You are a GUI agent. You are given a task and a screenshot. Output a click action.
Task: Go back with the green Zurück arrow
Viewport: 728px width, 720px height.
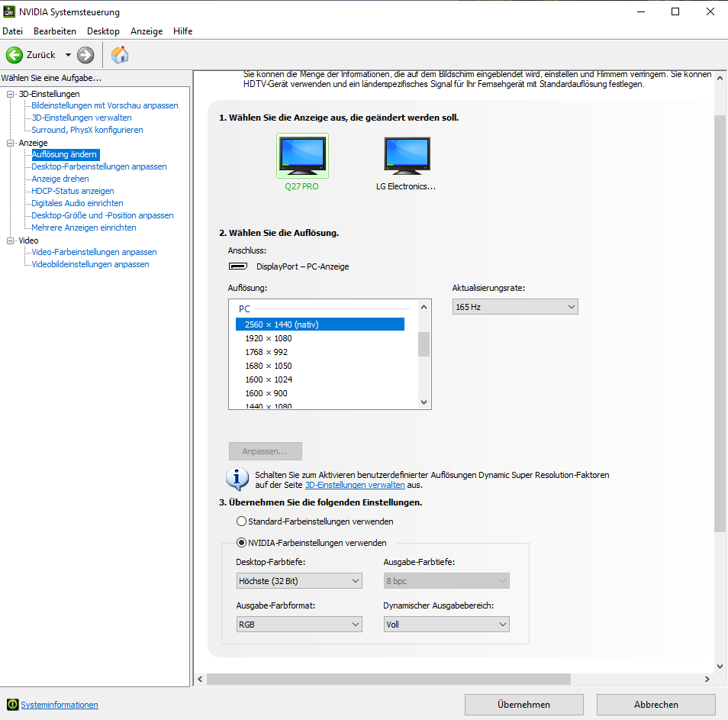click(x=14, y=55)
